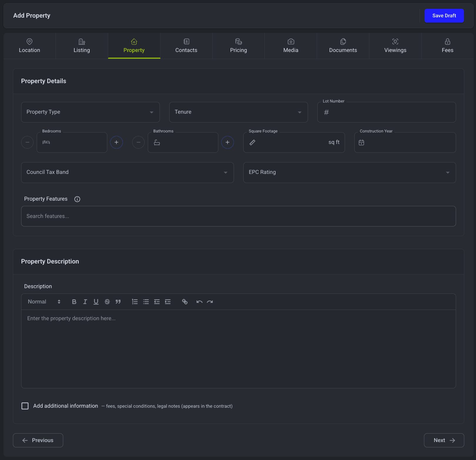Switch to the Listing tab
Screen dimensions: 476x460
click(x=82, y=46)
